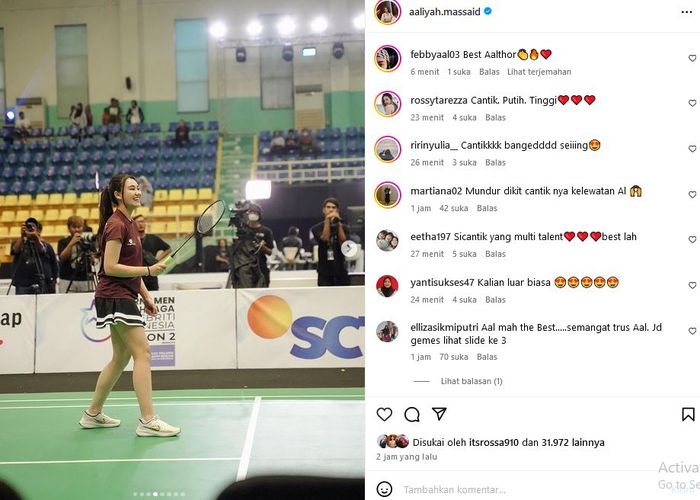Expand Lihat balasan (1) replies
The height and width of the screenshot is (500, 700).
[x=471, y=381]
